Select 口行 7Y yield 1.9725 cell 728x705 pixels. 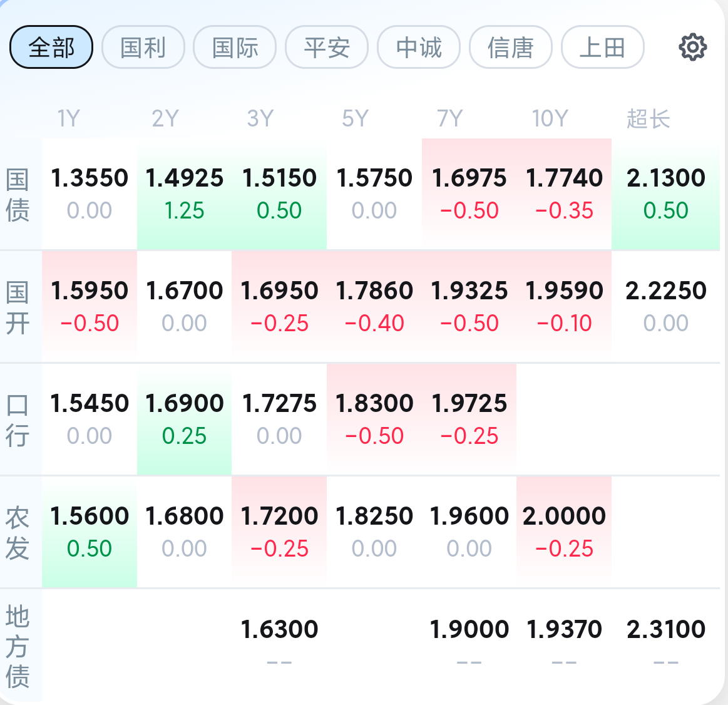point(469,419)
